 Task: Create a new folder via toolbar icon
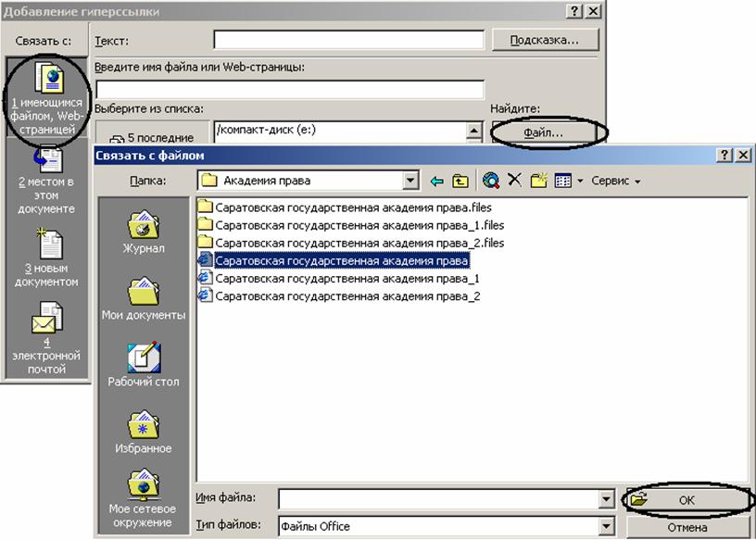[x=538, y=181]
